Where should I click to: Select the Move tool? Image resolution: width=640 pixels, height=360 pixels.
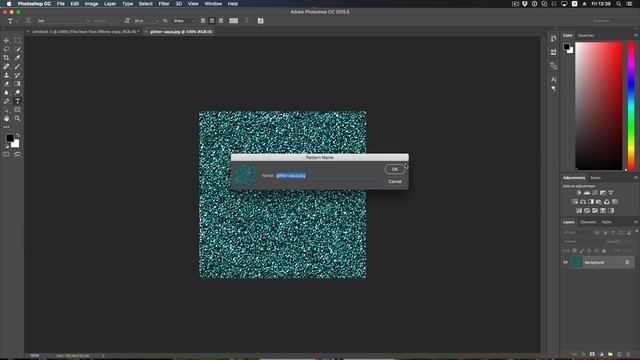pos(6,40)
